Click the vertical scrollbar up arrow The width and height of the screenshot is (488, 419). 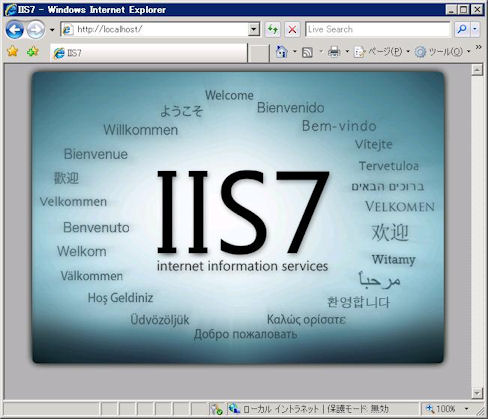point(477,70)
